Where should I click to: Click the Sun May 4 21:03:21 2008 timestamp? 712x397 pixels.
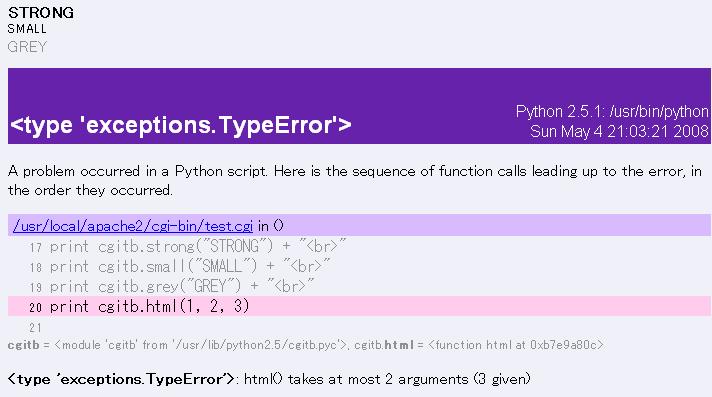(x=619, y=131)
